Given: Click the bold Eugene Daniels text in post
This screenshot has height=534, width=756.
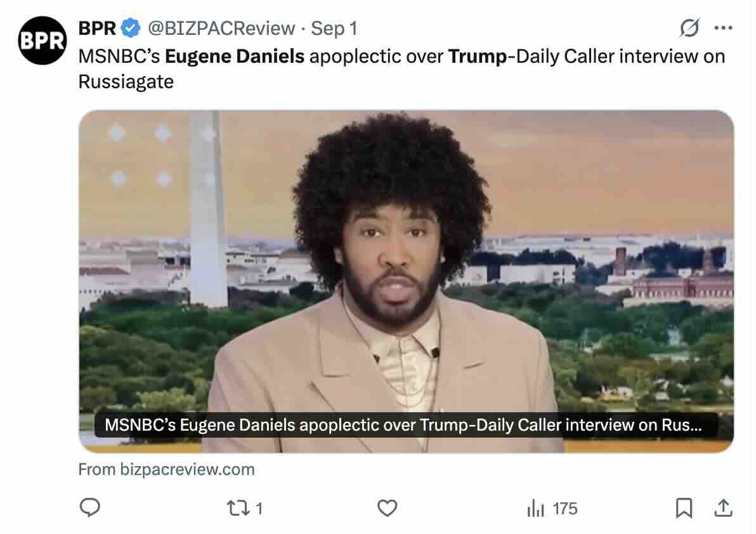Looking at the screenshot, I should pos(235,56).
